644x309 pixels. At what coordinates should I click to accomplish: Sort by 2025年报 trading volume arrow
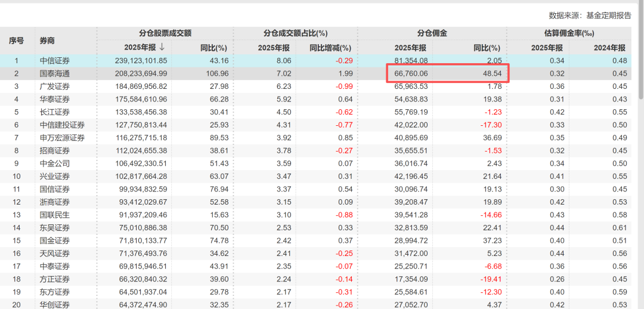(162, 47)
